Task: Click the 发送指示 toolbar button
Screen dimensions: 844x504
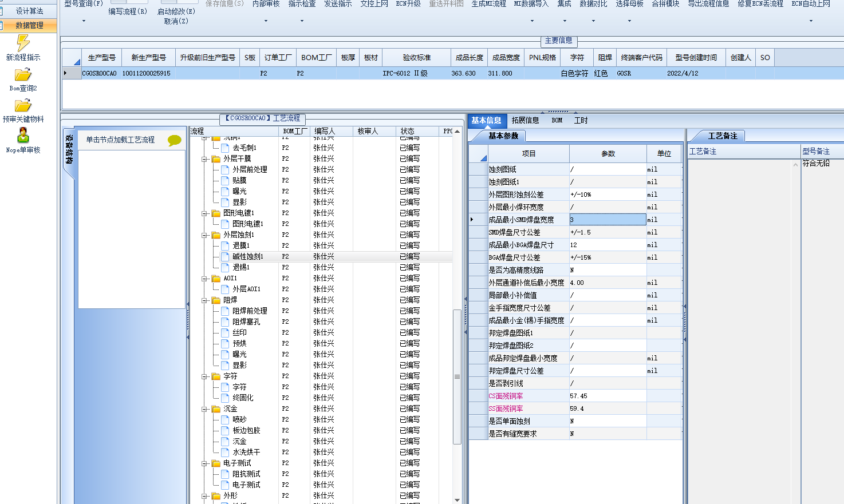Action: coord(338,3)
